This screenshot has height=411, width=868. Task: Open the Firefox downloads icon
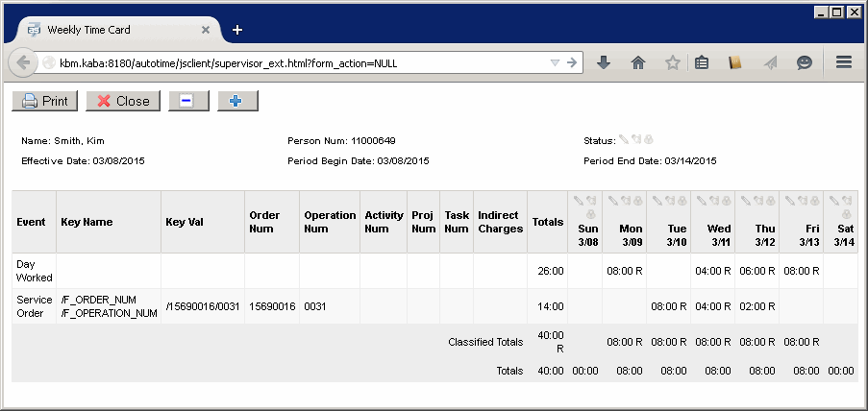(604, 62)
